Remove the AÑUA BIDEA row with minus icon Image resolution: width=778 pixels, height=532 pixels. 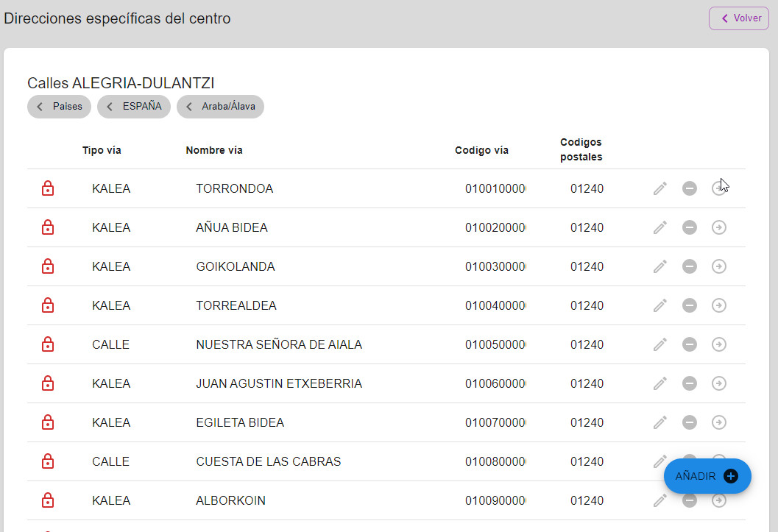point(689,227)
